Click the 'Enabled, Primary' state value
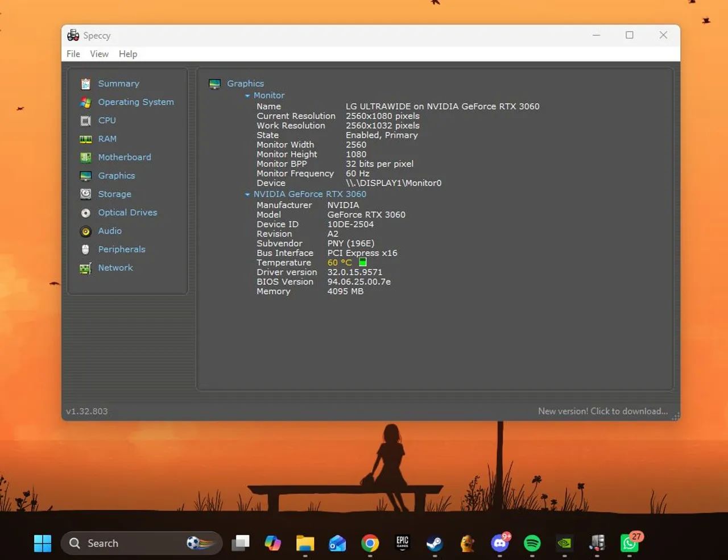728x560 pixels. point(382,135)
